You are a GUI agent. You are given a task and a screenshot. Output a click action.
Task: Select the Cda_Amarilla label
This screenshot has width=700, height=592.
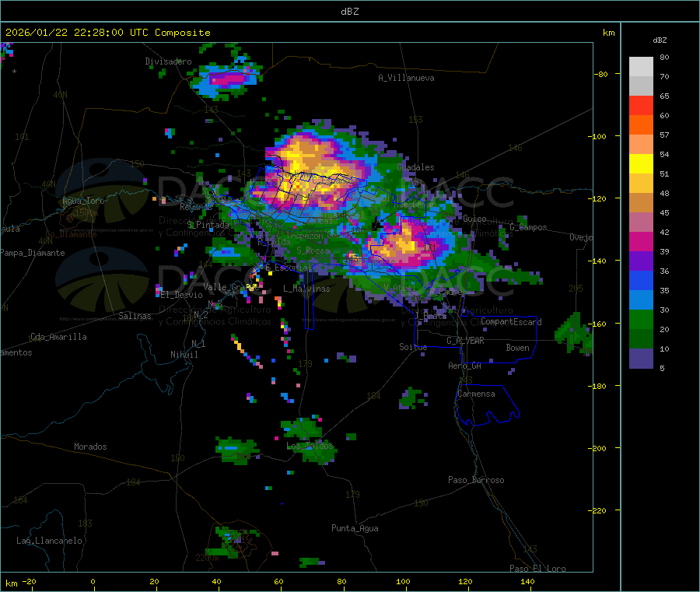point(58,337)
